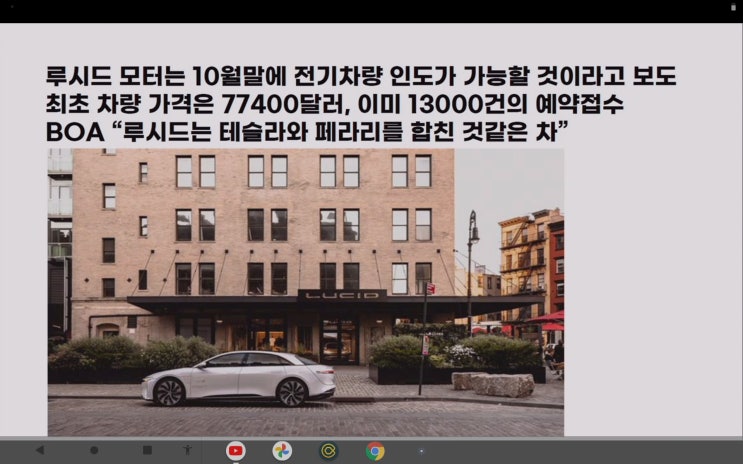The image size is (743, 464).
Task: Tap the home circle button
Action: coord(94,450)
